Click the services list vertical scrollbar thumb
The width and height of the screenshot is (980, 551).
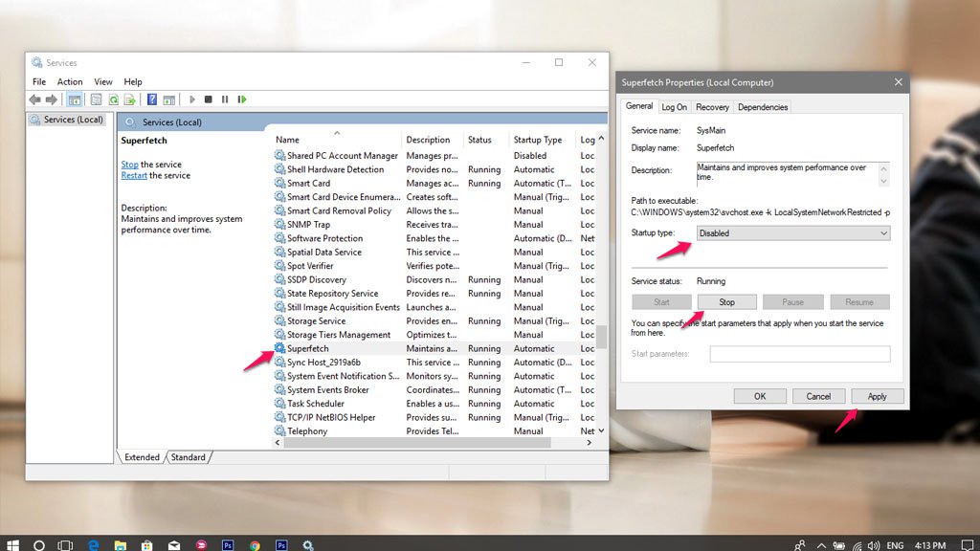pos(601,337)
